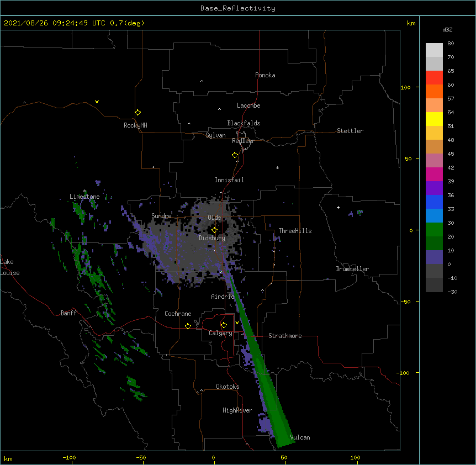
Task: Select the slate purple 10-0 dBZ swatch
Action: point(434,257)
